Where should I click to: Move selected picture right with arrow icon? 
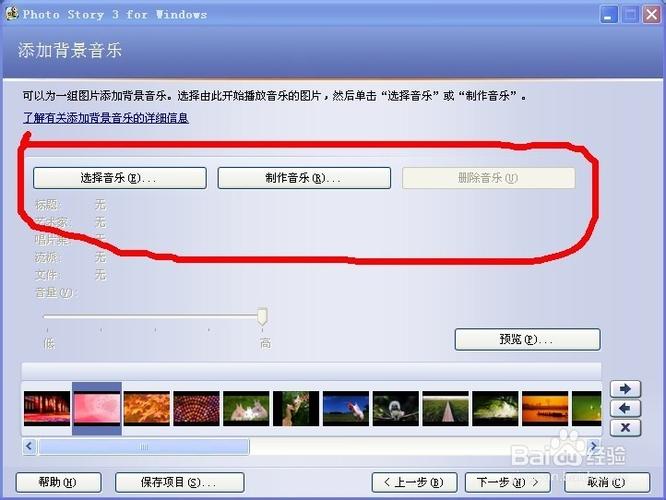coord(625,389)
